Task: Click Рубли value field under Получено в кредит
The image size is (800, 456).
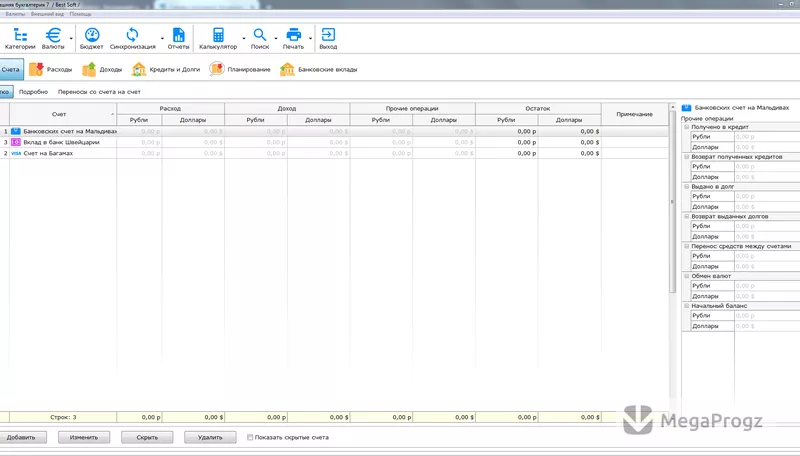Action: pos(767,137)
